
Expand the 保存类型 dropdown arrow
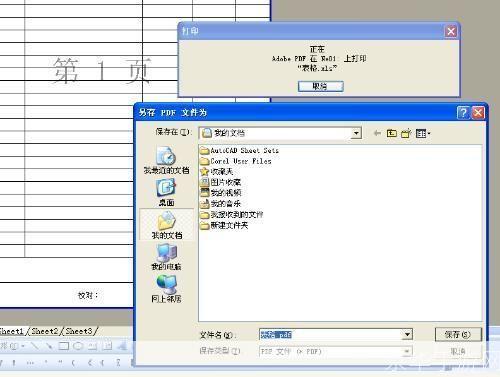click(x=407, y=351)
